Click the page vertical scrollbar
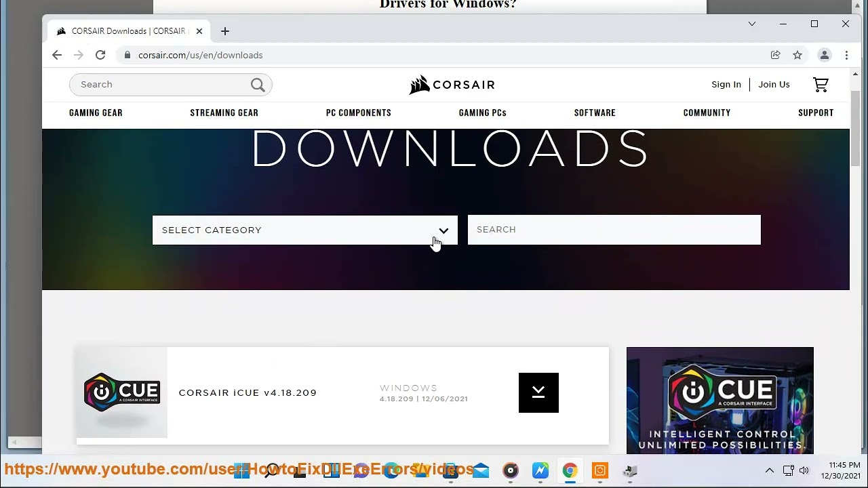 (855, 129)
